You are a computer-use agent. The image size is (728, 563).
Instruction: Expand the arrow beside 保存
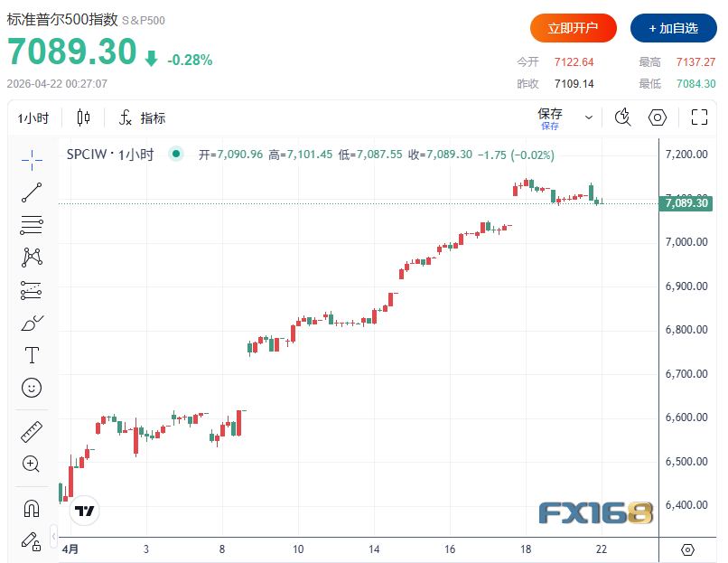[x=589, y=117]
